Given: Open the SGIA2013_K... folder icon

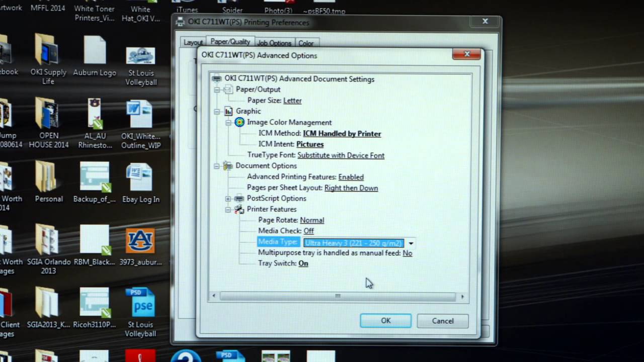Looking at the screenshot, I should click(48, 303).
